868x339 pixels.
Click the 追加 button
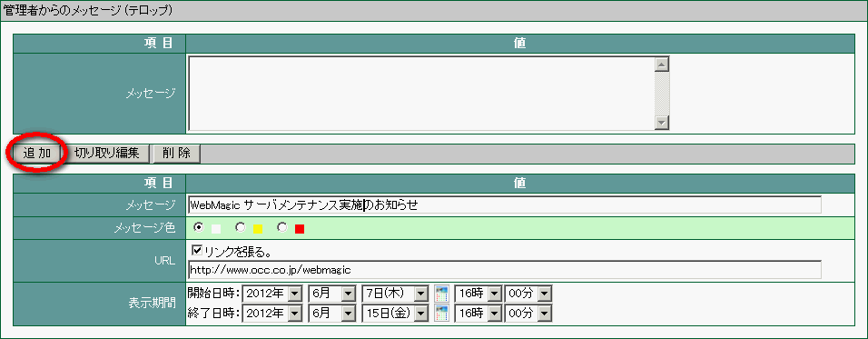37,154
